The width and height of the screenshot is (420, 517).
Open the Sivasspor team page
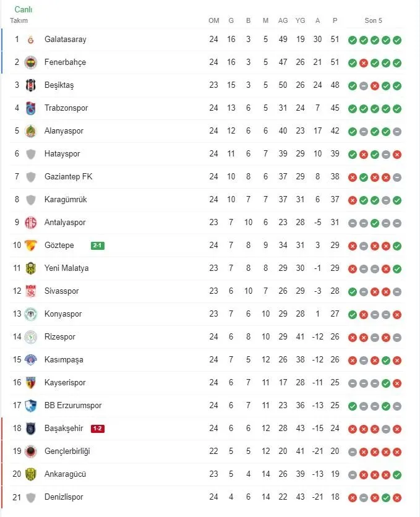[61, 291]
